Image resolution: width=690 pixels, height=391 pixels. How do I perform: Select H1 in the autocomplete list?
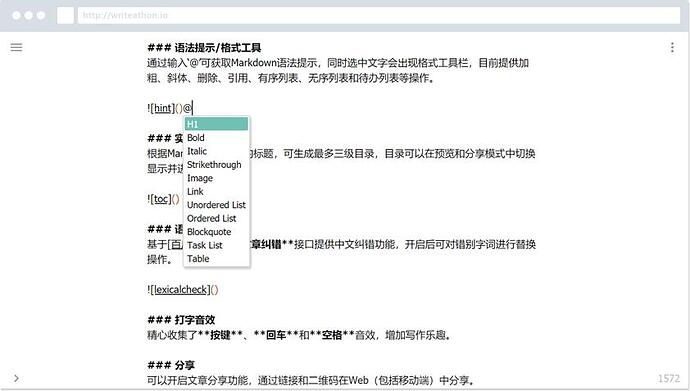pyautogui.click(x=217, y=124)
